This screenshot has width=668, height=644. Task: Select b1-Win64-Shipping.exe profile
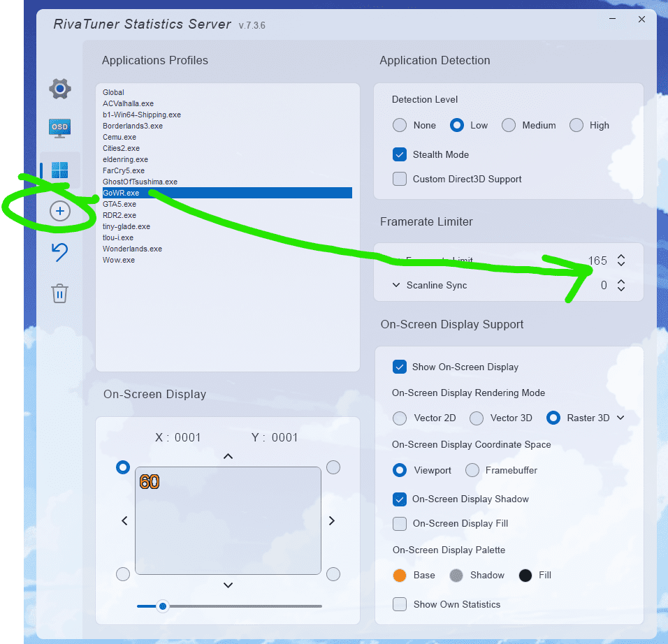coord(227,115)
